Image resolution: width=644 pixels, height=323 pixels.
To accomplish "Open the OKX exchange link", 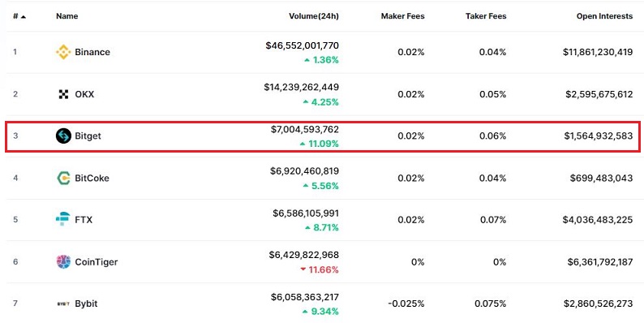I will [x=84, y=94].
